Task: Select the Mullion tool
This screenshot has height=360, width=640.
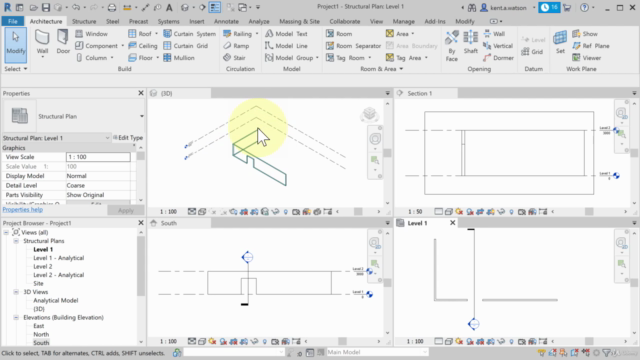Action: coord(179,58)
